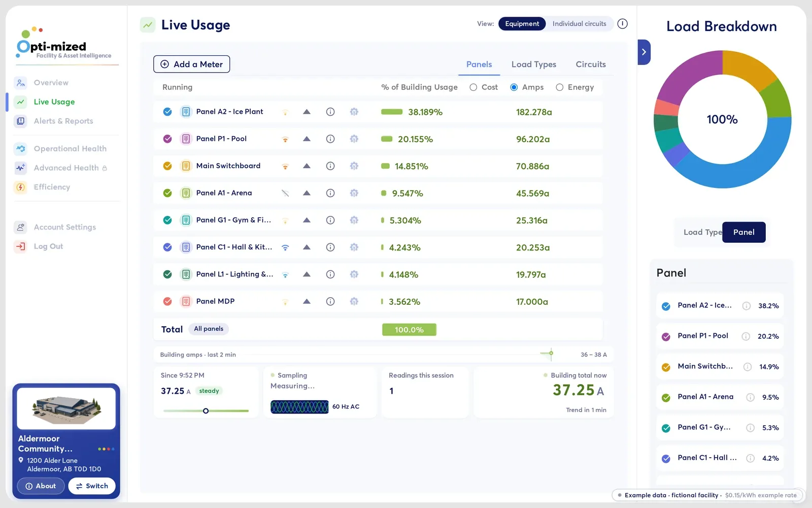
Task: Open info for Main Switchb... in Load Breakdown
Action: point(748,367)
